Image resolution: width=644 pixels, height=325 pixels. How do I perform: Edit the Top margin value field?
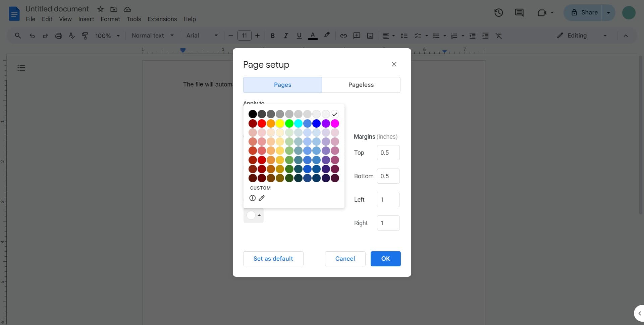click(388, 153)
